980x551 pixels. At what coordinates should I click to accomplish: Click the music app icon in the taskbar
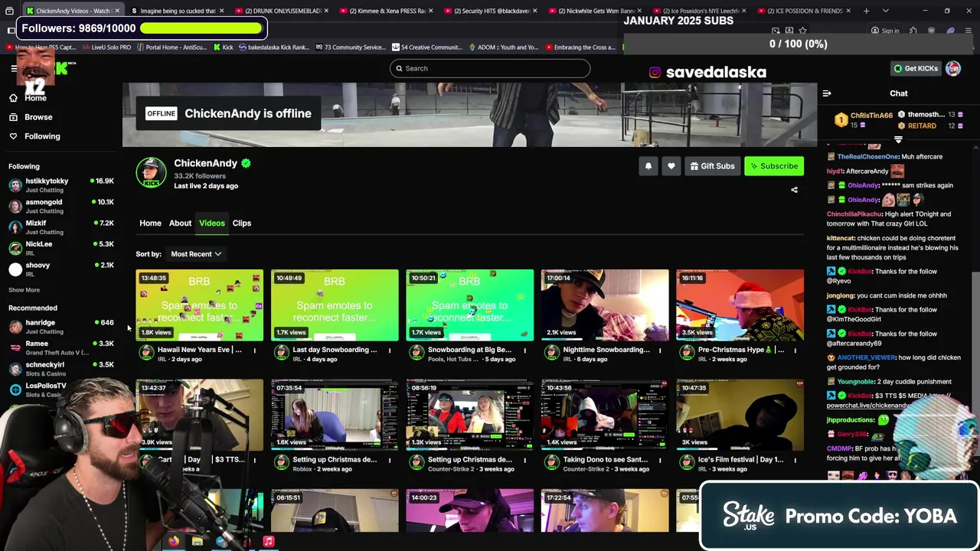click(x=269, y=542)
